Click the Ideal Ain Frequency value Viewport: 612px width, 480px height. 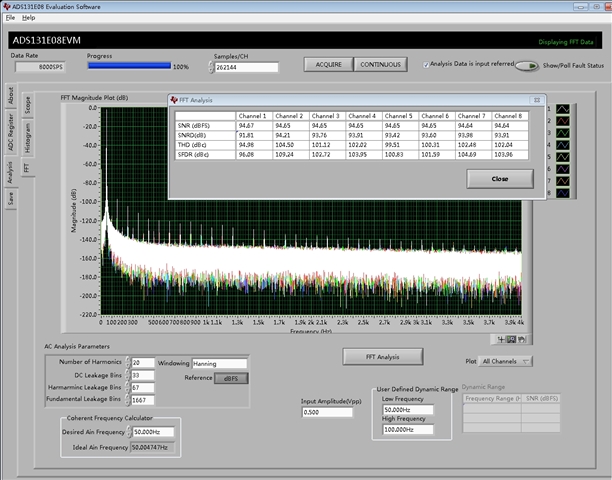(152, 447)
